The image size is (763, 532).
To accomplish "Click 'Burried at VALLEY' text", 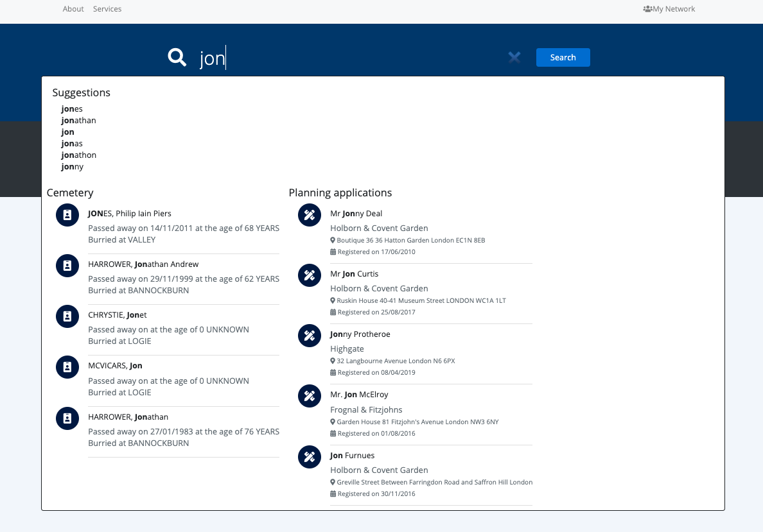I will point(121,240).
